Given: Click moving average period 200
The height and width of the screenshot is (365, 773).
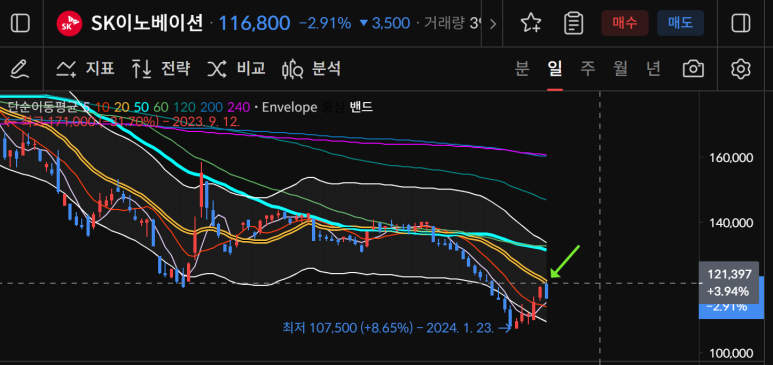Looking at the screenshot, I should pos(210,107).
